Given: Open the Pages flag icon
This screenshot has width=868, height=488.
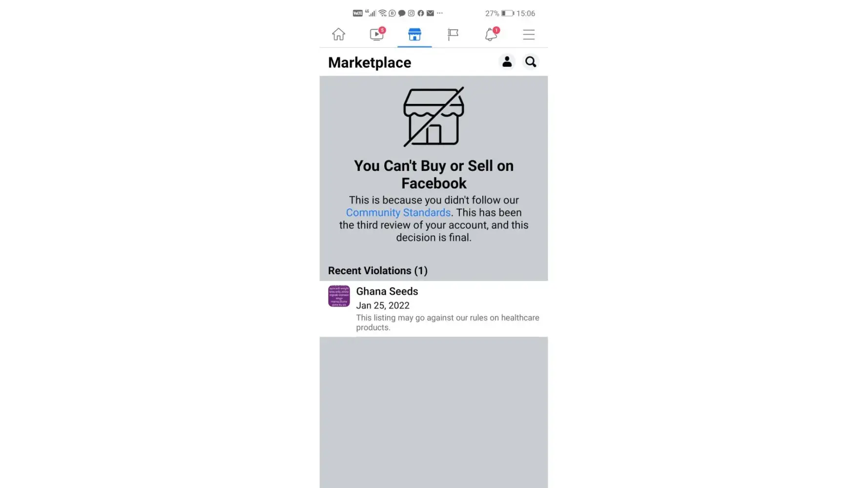Looking at the screenshot, I should pyautogui.click(x=453, y=34).
